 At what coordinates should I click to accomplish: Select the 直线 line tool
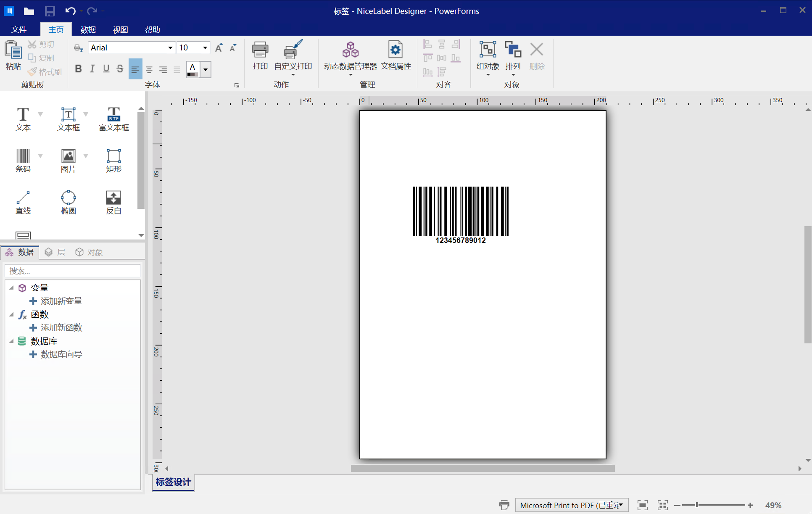(23, 202)
